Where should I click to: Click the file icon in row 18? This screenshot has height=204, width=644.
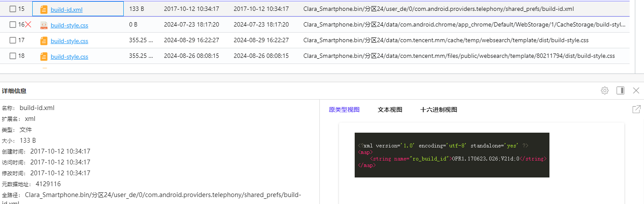[44, 57]
